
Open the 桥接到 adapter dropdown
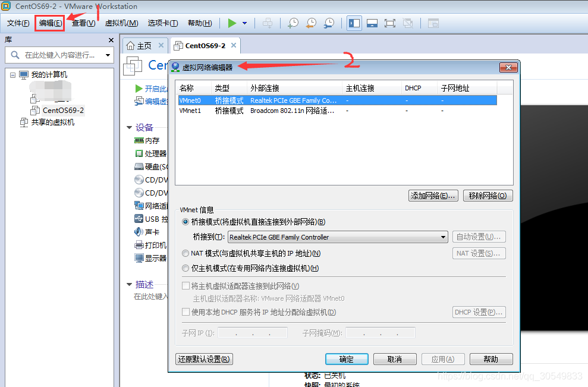click(338, 237)
